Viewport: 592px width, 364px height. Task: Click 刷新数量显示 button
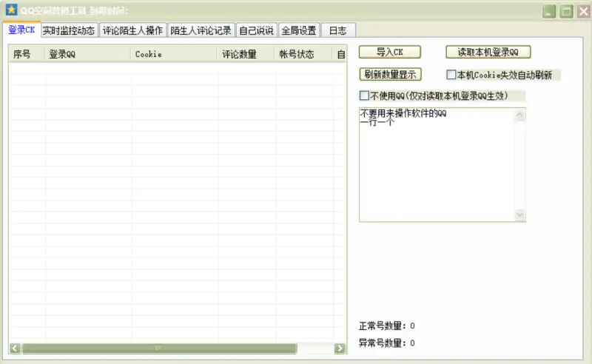click(x=390, y=74)
